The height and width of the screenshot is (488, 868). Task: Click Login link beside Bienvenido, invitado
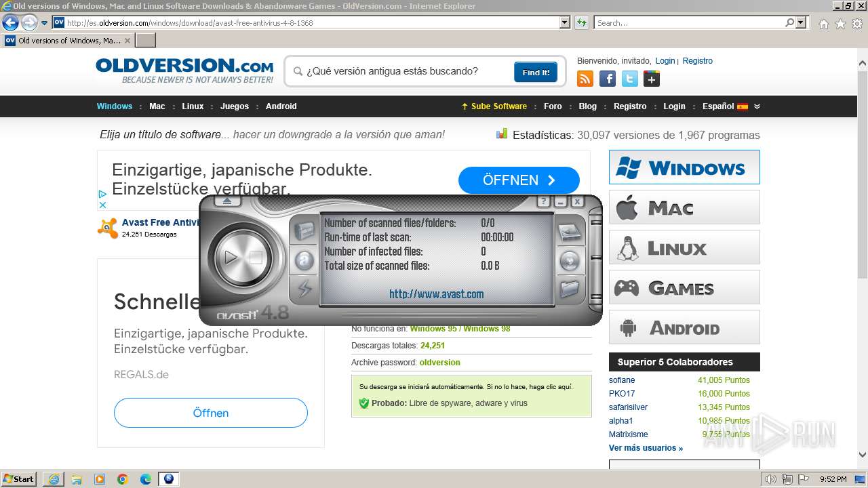click(665, 61)
